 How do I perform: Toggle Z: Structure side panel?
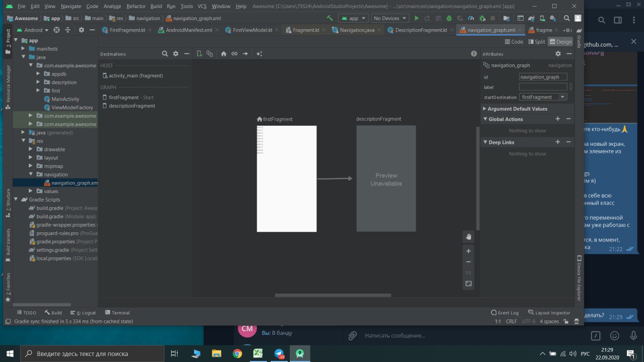pos(8,203)
